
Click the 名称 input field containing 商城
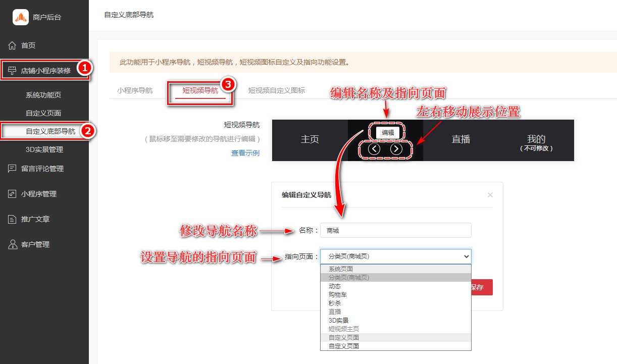396,230
